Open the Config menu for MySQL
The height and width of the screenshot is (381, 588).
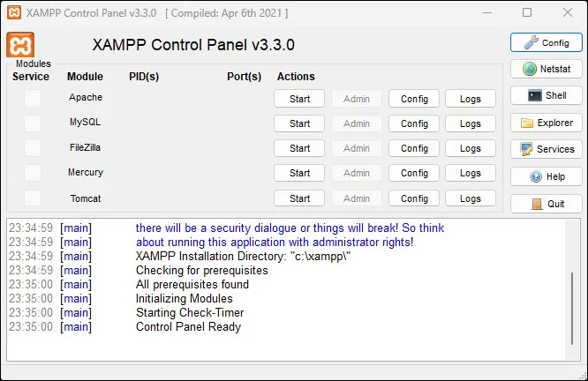click(x=414, y=123)
